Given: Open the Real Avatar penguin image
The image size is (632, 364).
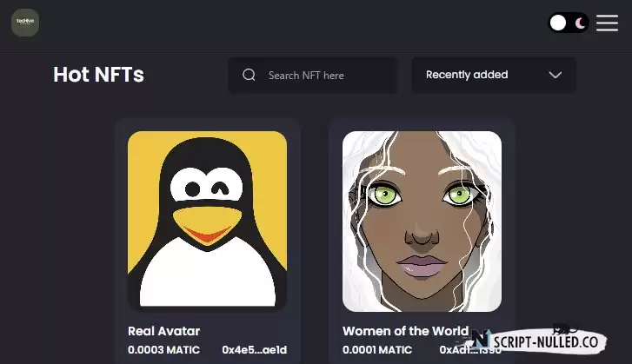Looking at the screenshot, I should pos(207,221).
